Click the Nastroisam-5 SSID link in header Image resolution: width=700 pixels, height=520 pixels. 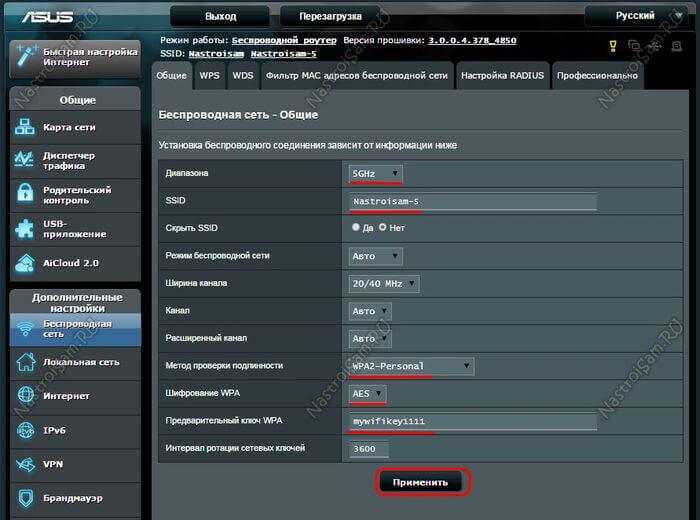pos(283,54)
